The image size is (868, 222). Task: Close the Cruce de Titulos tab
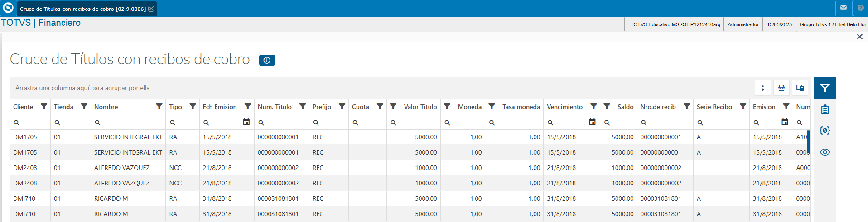point(151,9)
